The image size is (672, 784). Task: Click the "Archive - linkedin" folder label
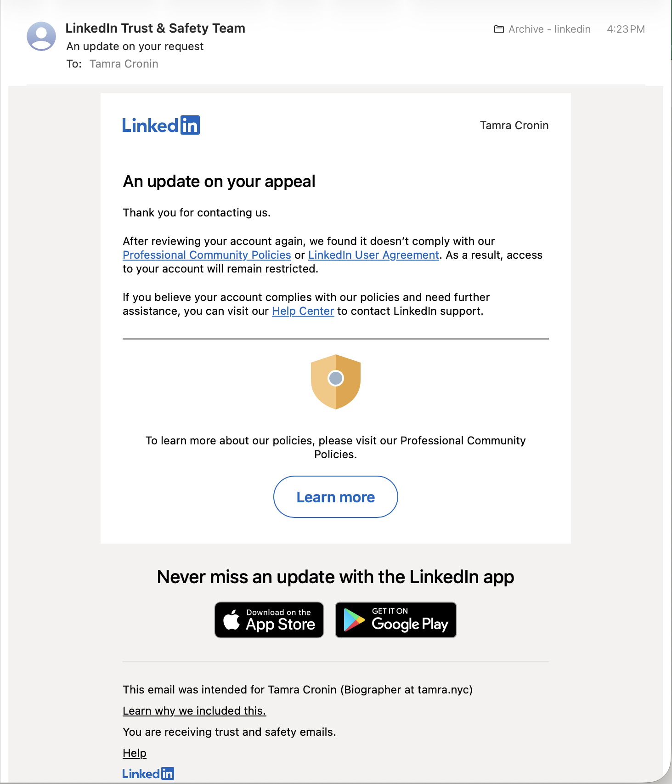pyautogui.click(x=549, y=29)
